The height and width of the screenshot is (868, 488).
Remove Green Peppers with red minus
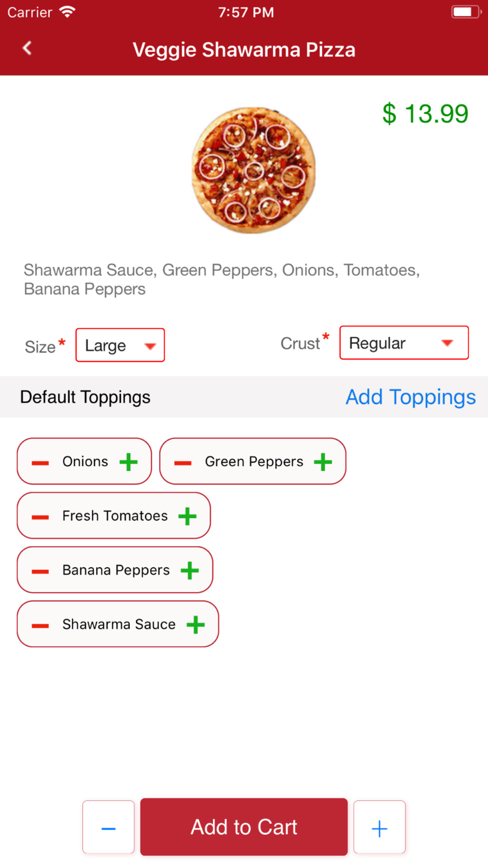tap(183, 463)
